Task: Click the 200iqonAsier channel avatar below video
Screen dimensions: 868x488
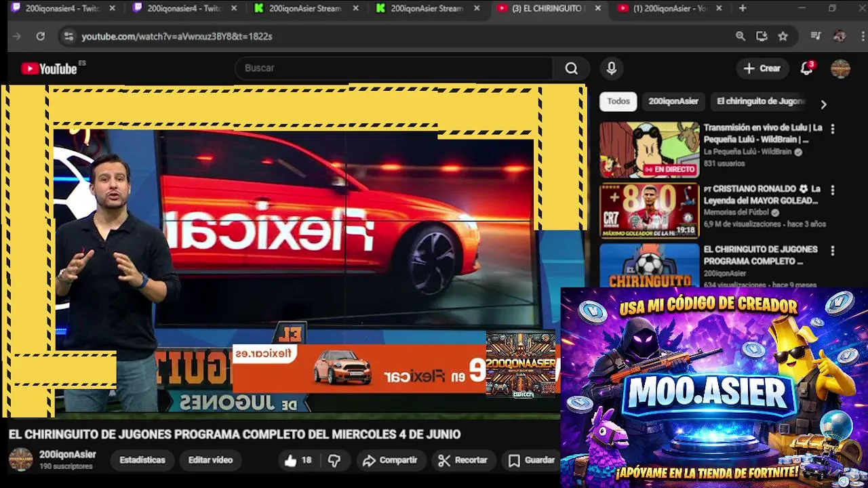Action: [x=20, y=460]
